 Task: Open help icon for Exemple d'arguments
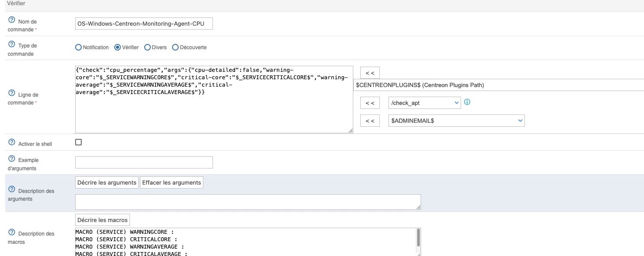click(x=11, y=159)
